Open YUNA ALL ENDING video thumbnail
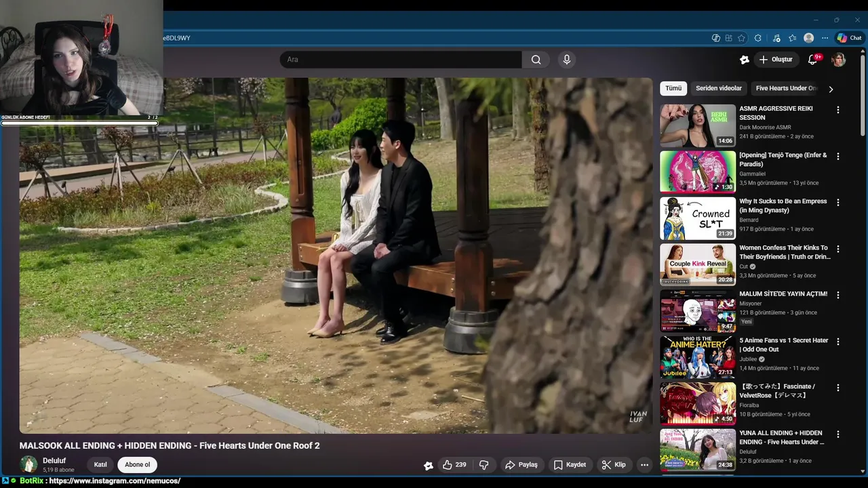Viewport: 868px width, 488px height. tap(698, 450)
